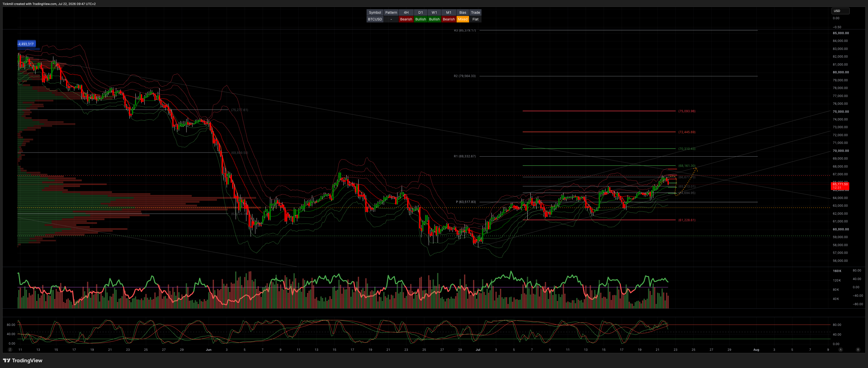Click the TradingView logo
The height and width of the screenshot is (368, 868).
coord(23,361)
